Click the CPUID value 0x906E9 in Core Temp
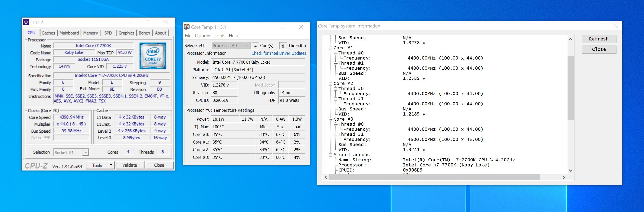 (224, 100)
